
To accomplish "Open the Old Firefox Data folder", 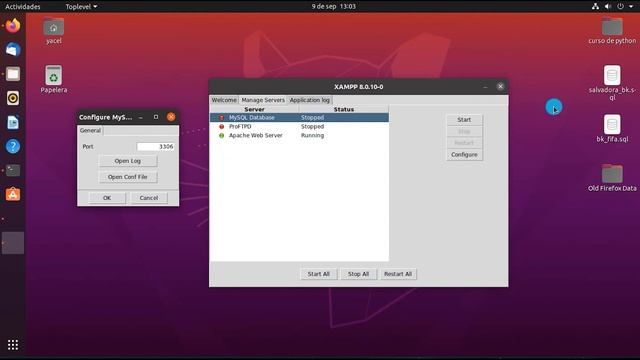I will click(x=612, y=174).
